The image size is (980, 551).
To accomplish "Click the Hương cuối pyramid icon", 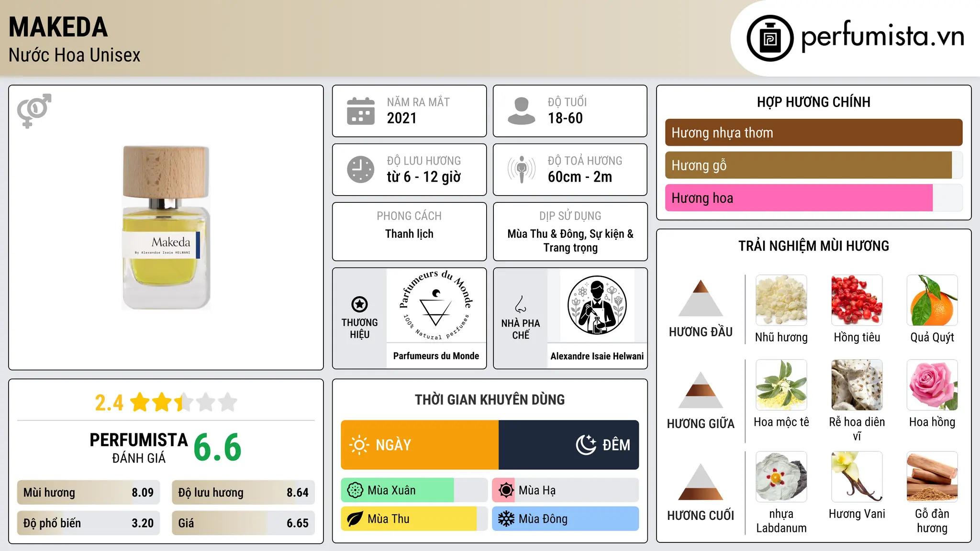I will [x=701, y=482].
